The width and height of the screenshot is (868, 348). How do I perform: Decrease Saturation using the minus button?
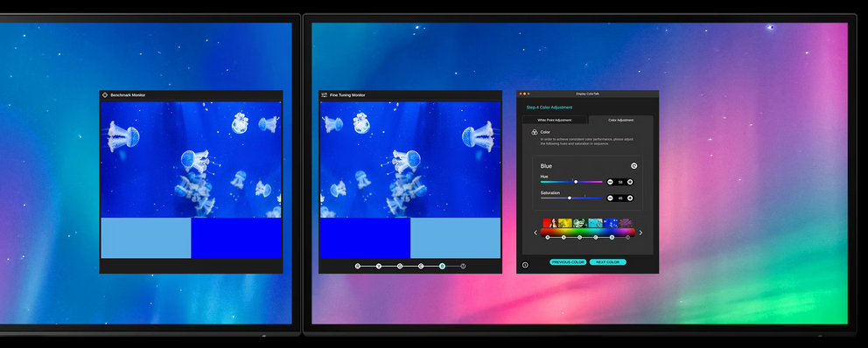pos(610,198)
